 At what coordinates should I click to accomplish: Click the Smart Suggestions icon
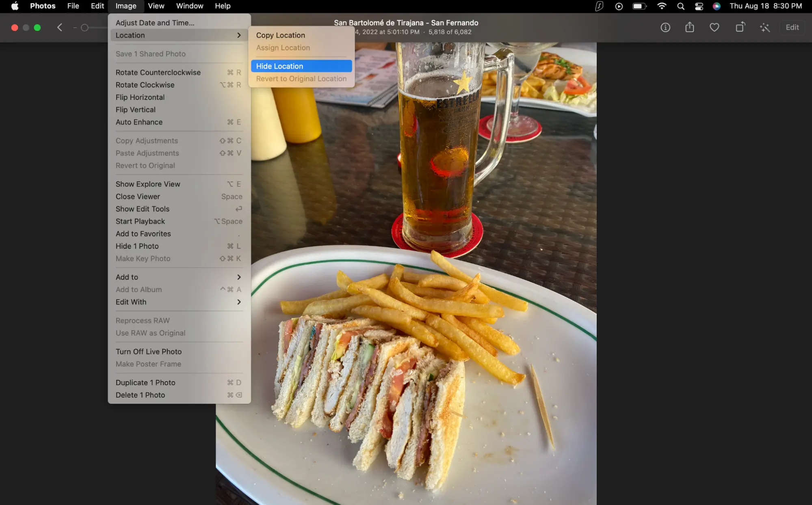(x=765, y=27)
